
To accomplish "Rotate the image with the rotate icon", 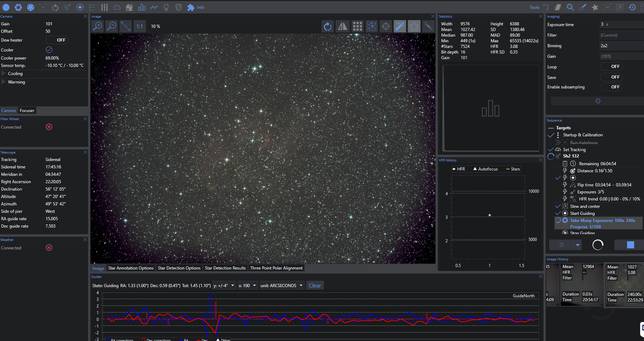I will pyautogui.click(x=327, y=26).
